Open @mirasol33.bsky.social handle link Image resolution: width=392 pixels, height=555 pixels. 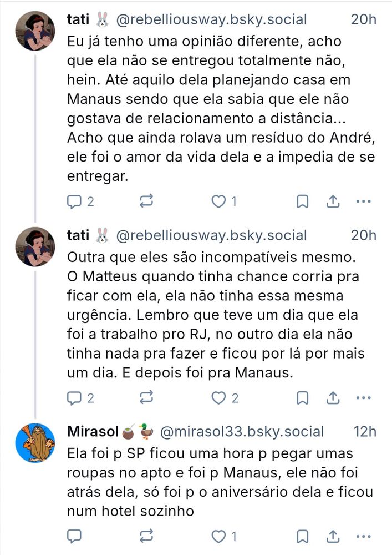tap(242, 431)
